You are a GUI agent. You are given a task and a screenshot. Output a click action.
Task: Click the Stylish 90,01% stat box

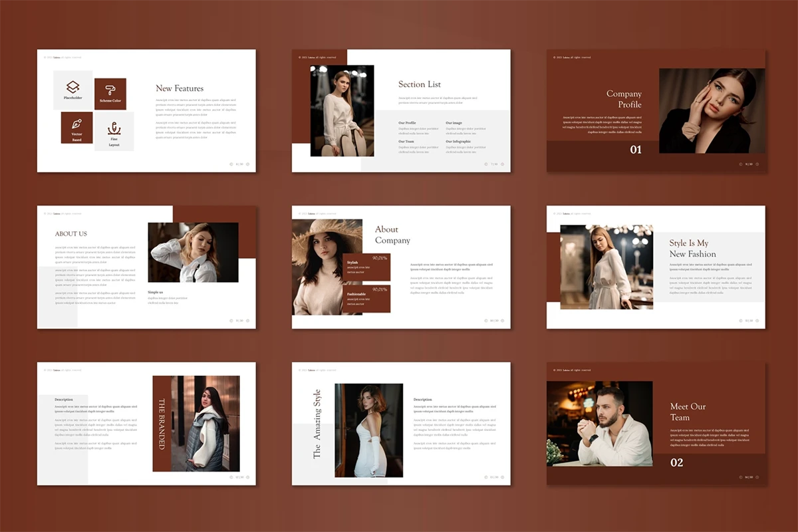click(x=366, y=267)
